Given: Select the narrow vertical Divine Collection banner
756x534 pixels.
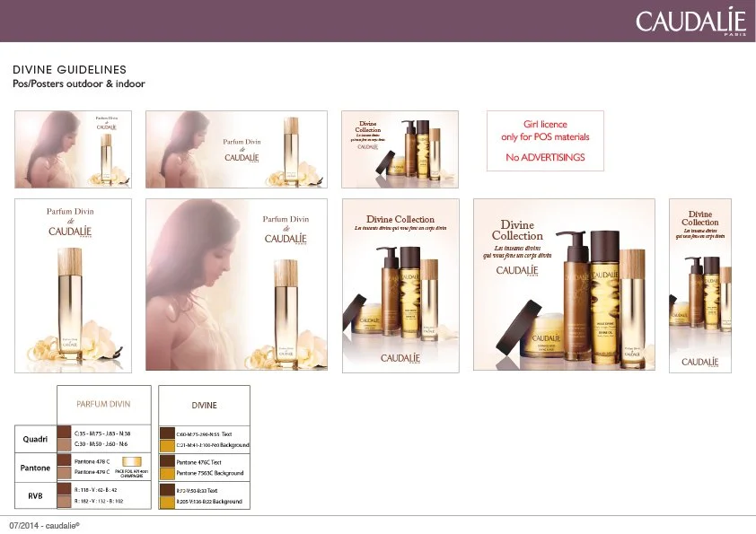Looking at the screenshot, I should [x=700, y=285].
